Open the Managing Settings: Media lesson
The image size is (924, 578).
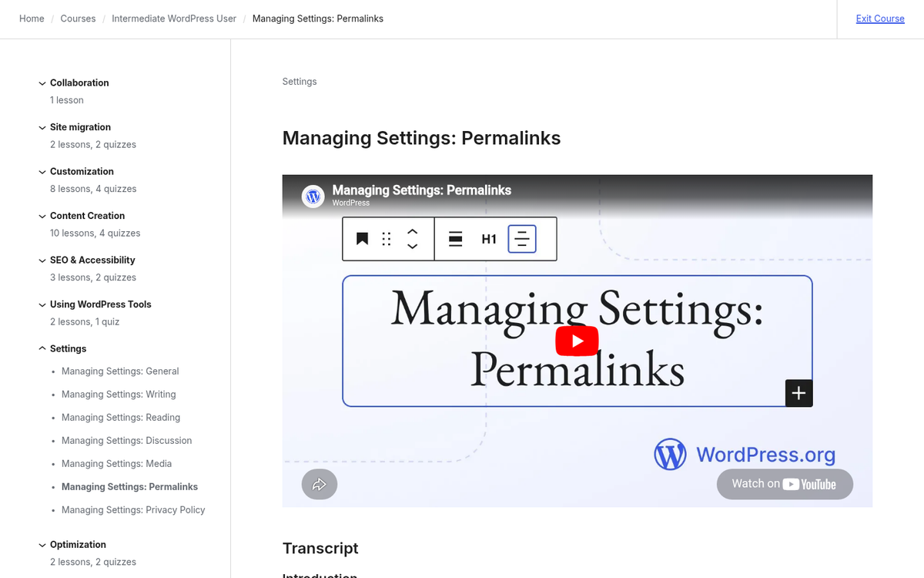tap(115, 463)
